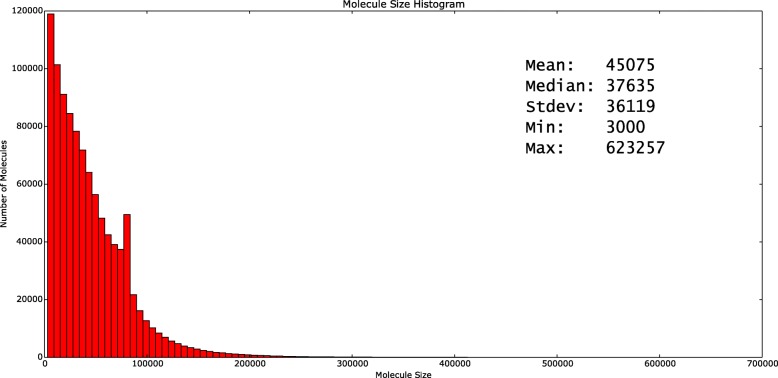Viewport: 778px width, 378px height.
Task: Click the 100000 tick label on the x-axis
Action: [x=147, y=364]
